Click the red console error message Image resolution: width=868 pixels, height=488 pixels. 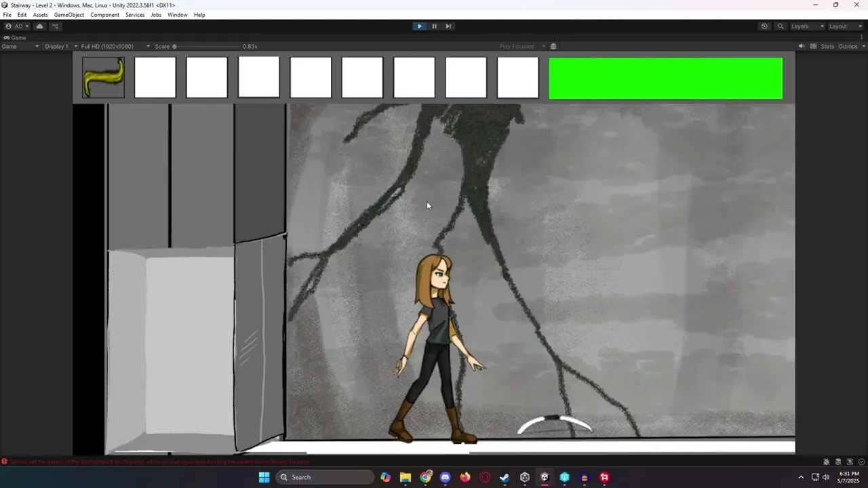(x=159, y=462)
